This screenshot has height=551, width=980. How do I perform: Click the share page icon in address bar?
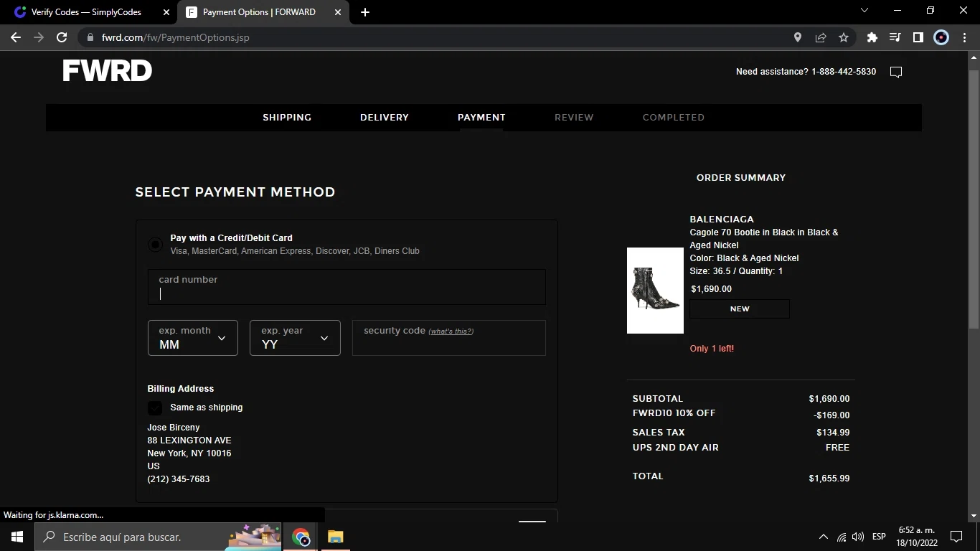(x=821, y=37)
